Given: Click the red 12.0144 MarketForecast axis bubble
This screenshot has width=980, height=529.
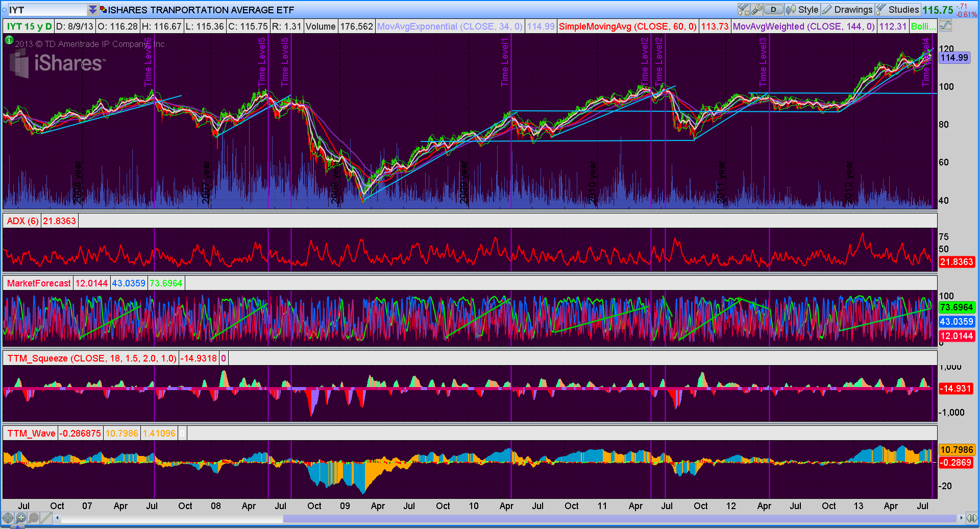Looking at the screenshot, I should [957, 336].
